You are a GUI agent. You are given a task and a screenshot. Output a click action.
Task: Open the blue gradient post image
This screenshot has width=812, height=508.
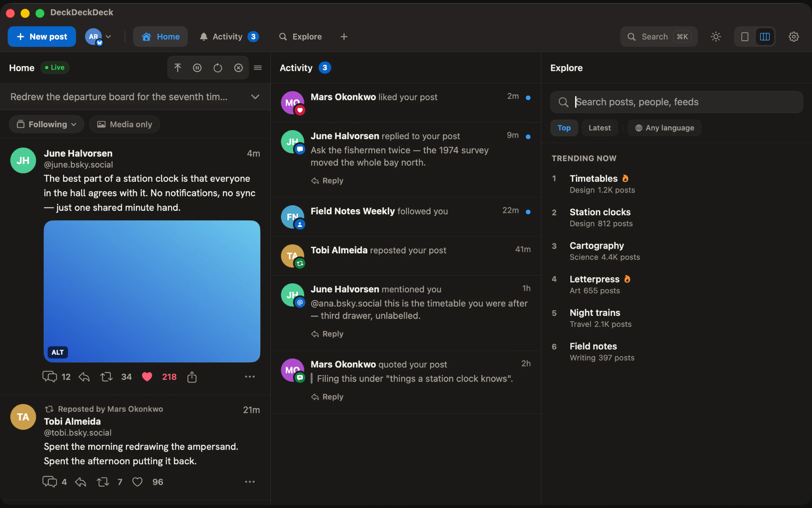pos(152,291)
